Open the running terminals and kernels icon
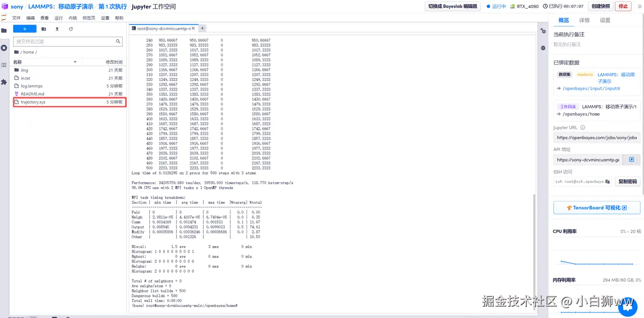The height and width of the screenshot is (318, 644). 4,48
